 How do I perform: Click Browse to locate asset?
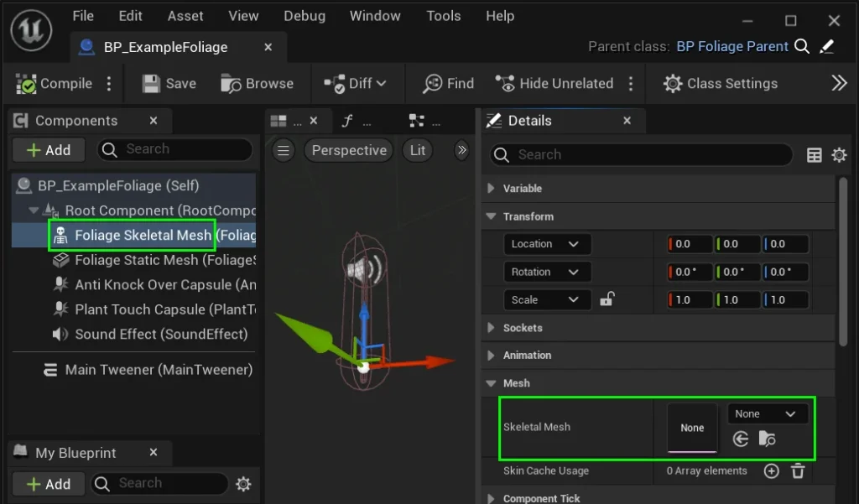257,84
